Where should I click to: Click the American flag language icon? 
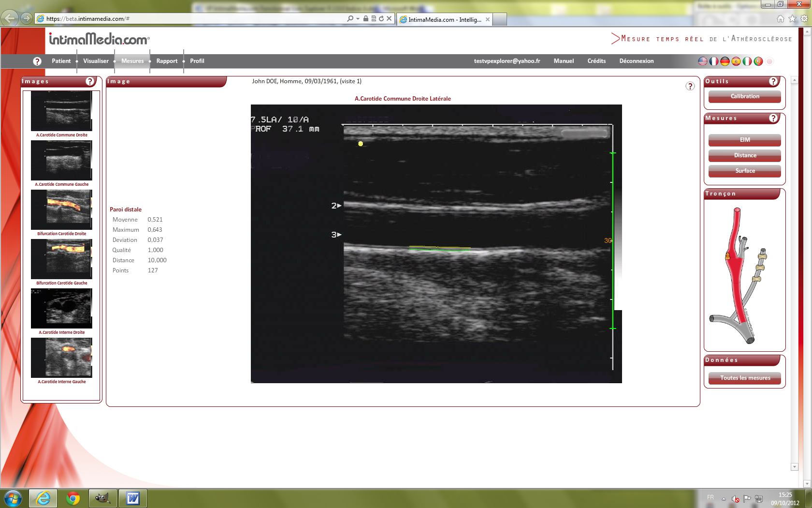[703, 61]
